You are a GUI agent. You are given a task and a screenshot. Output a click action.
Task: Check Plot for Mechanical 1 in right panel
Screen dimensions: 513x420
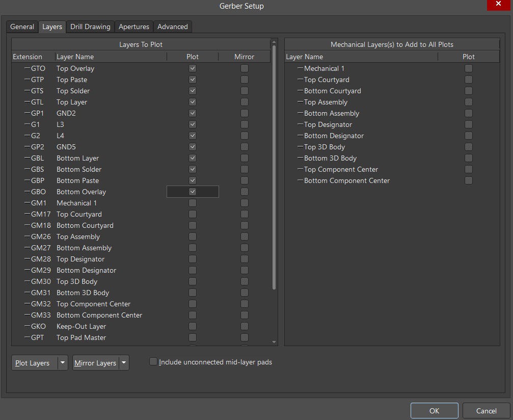[468, 68]
